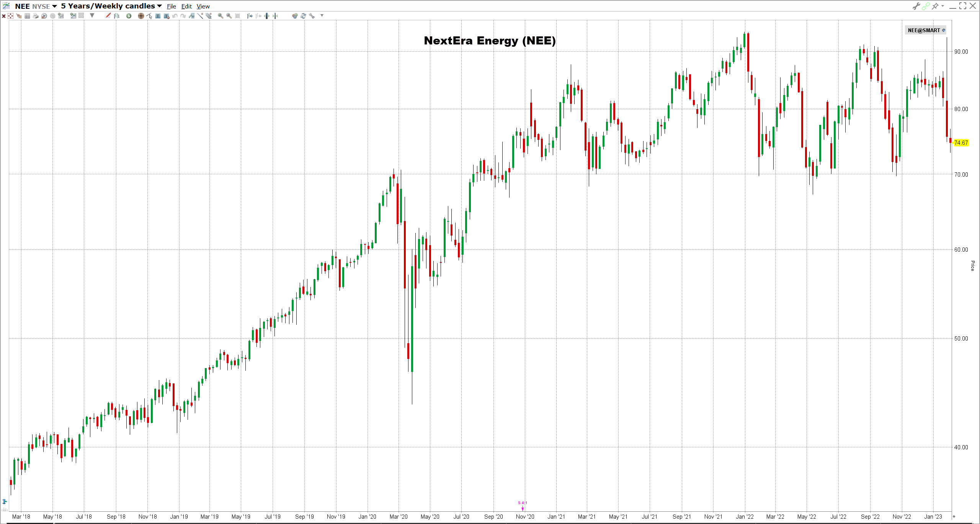Image resolution: width=980 pixels, height=524 pixels.
Task: Click the refresh chart icon
Action: click(303, 16)
